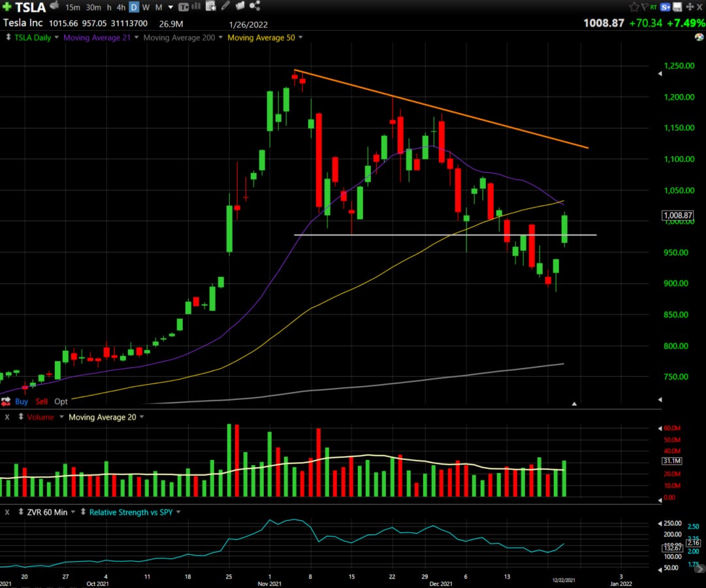
Task: Close the ZVR 60 Min panel X
Action: [x=7, y=512]
